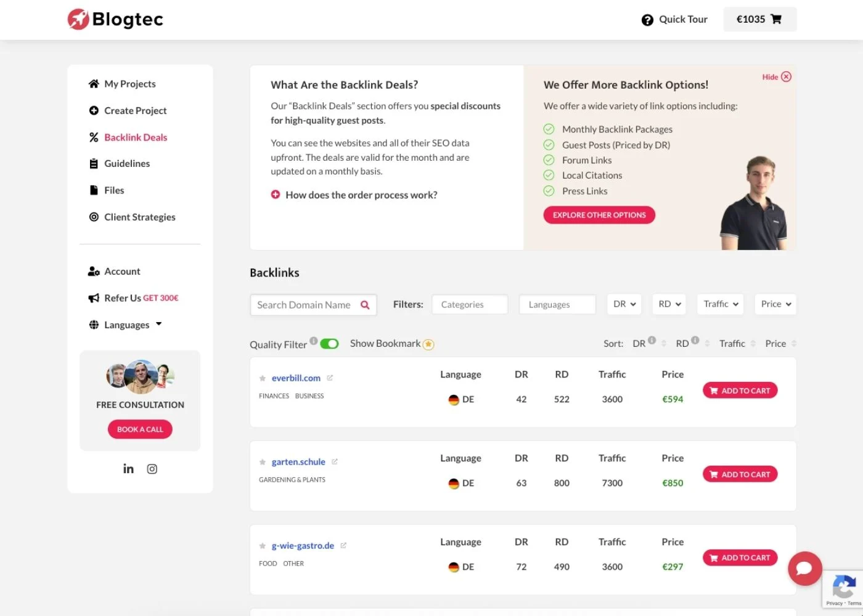Hide the backlink options banner
The width and height of the screenshot is (863, 616).
coord(777,77)
